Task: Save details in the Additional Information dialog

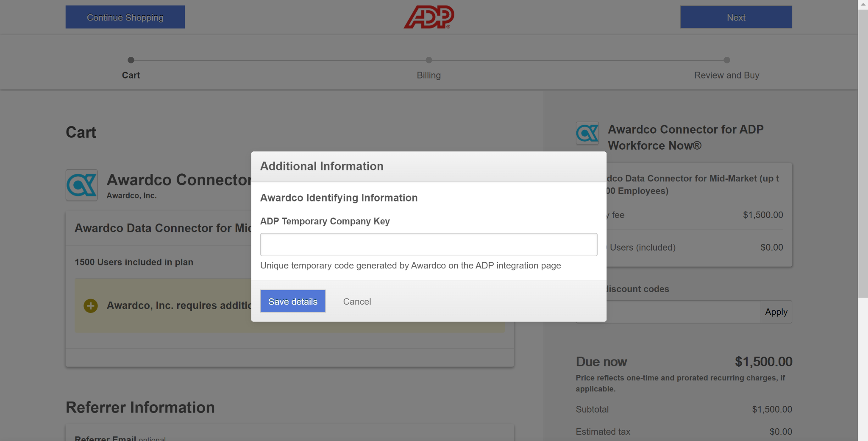Action: (x=292, y=301)
